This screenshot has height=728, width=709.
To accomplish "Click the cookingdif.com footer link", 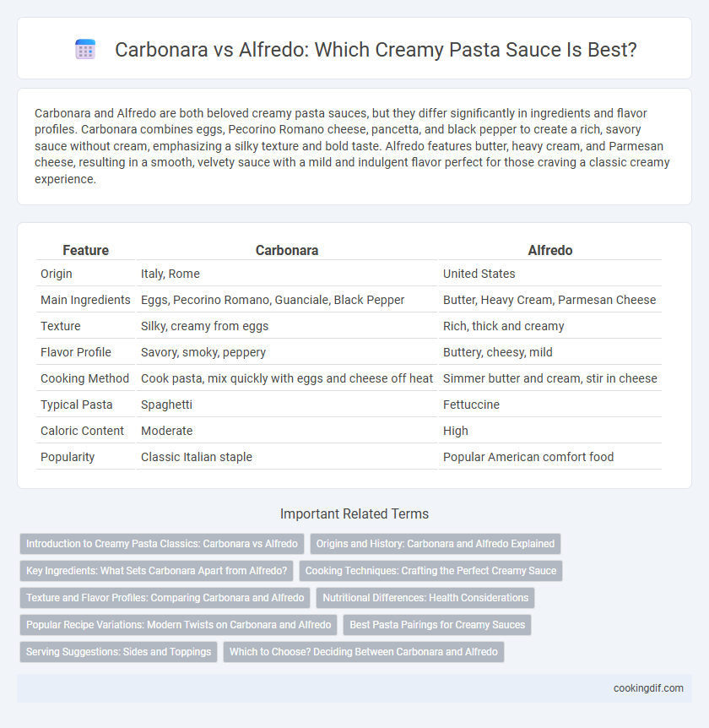I will (648, 688).
